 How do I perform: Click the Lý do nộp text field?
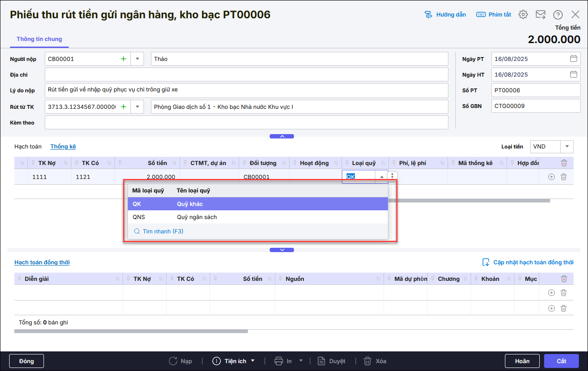[x=246, y=90]
